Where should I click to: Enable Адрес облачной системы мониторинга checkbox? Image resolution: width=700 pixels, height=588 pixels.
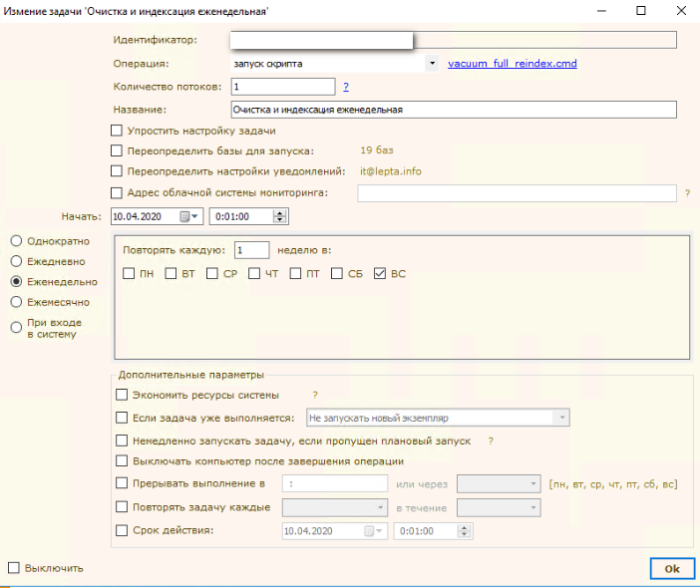pos(117,192)
